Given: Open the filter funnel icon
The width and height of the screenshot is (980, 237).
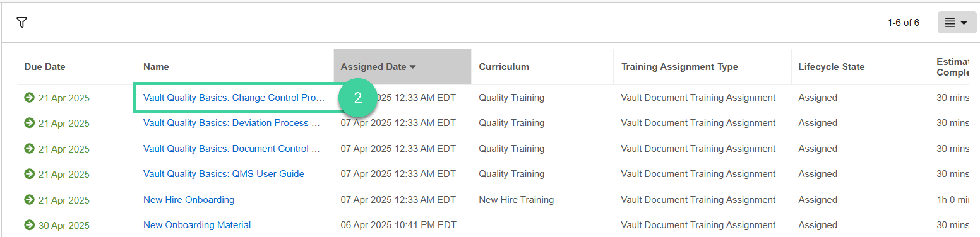Looking at the screenshot, I should pos(22,23).
